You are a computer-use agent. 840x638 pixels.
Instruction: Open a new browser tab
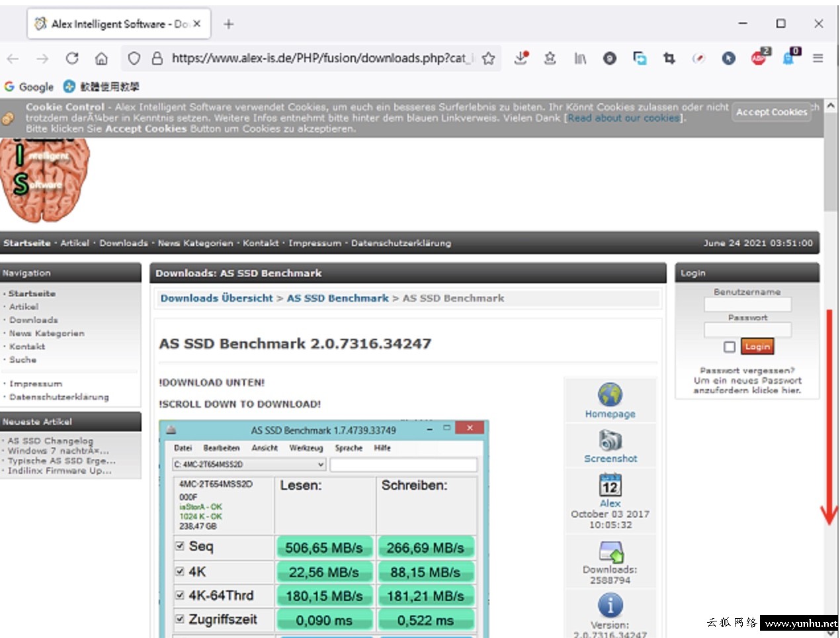[228, 24]
